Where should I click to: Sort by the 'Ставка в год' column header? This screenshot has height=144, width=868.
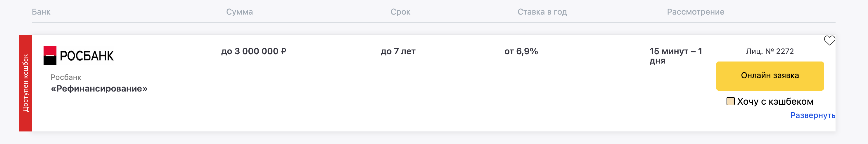click(542, 12)
